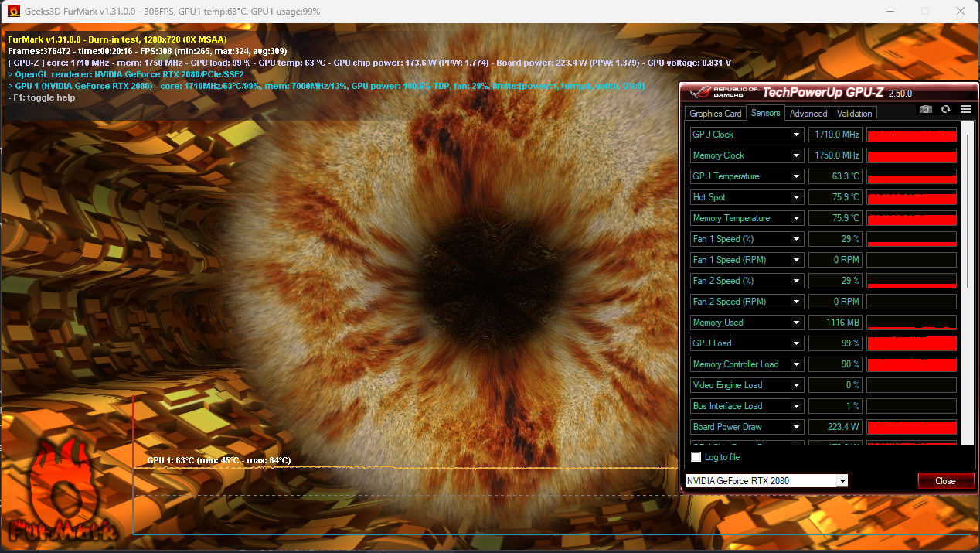Screen dimensions: 980x553
Task: Open the Memory Clock sensor dropdown
Action: coord(796,155)
